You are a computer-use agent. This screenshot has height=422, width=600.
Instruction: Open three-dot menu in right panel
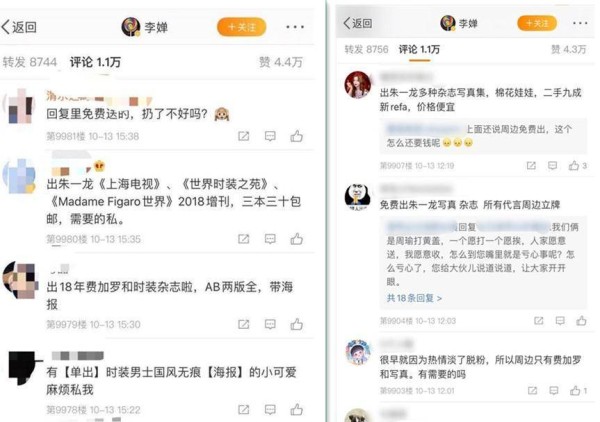tap(580, 23)
